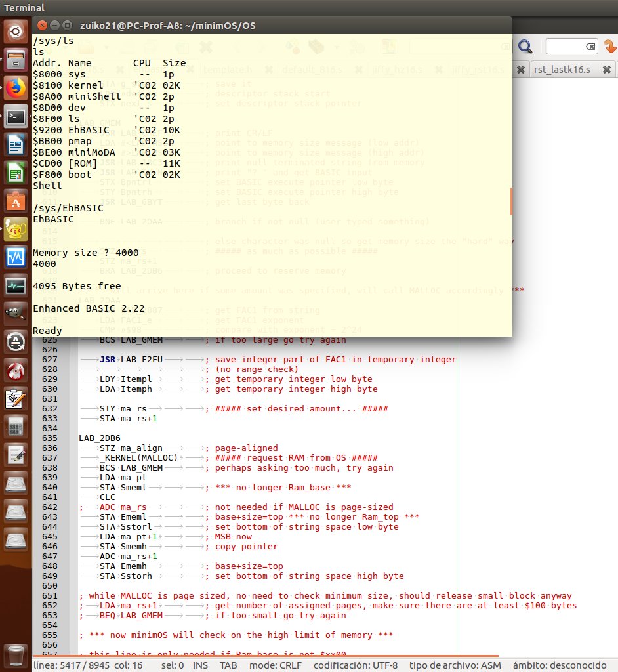This screenshot has height=672, width=618.
Task: Click the CLC instruction on line 641
Action: point(108,497)
